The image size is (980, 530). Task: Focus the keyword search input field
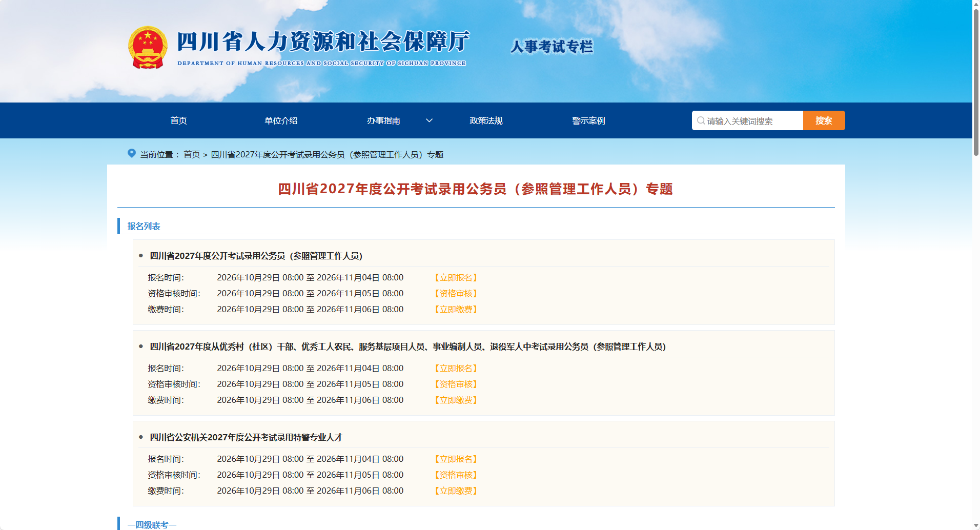747,120
